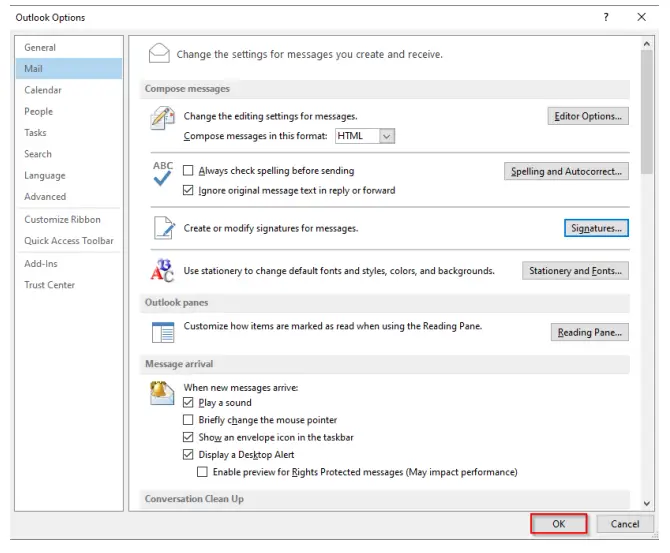Click the scrollbar down arrow
This screenshot has width=670, height=553.
pos(646,503)
